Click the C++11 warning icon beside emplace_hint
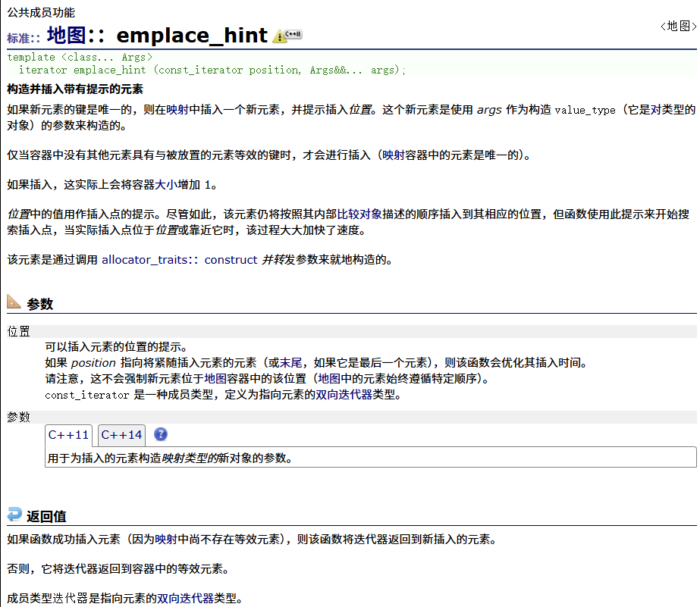 (287, 36)
